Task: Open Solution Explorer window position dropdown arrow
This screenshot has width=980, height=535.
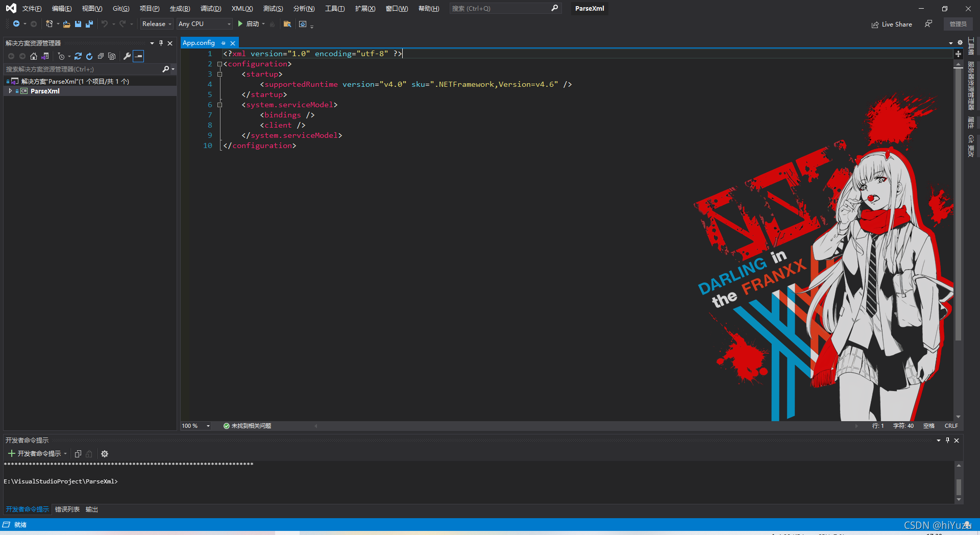Action: click(x=152, y=43)
